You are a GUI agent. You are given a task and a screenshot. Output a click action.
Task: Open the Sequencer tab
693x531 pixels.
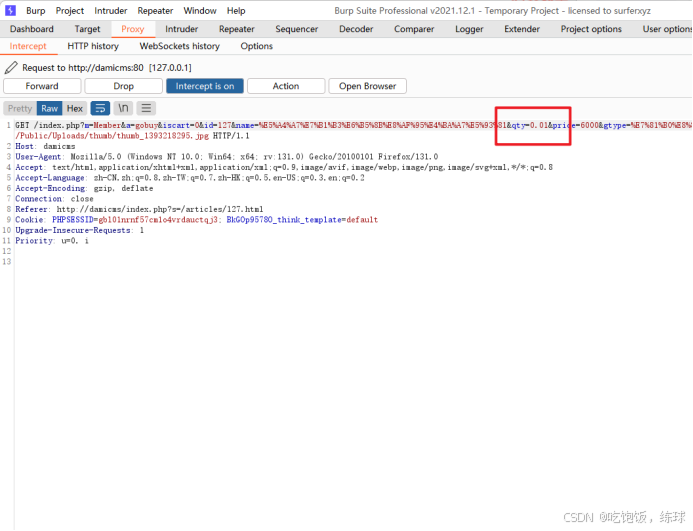pyautogui.click(x=297, y=29)
